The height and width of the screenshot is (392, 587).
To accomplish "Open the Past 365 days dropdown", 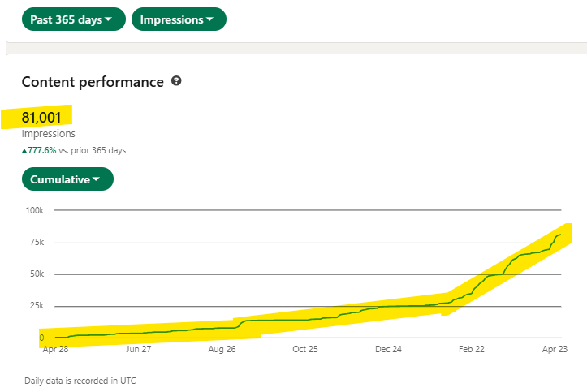I will pyautogui.click(x=73, y=19).
